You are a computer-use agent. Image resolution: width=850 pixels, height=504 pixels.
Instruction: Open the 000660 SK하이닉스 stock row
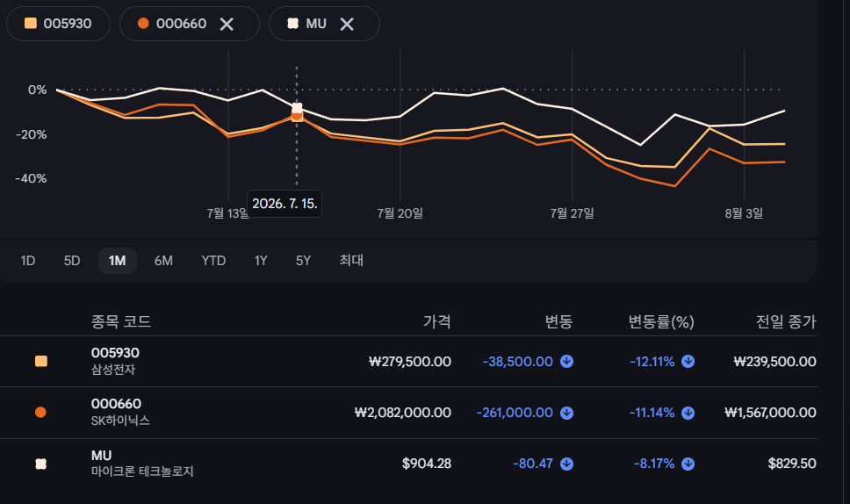click(408, 413)
